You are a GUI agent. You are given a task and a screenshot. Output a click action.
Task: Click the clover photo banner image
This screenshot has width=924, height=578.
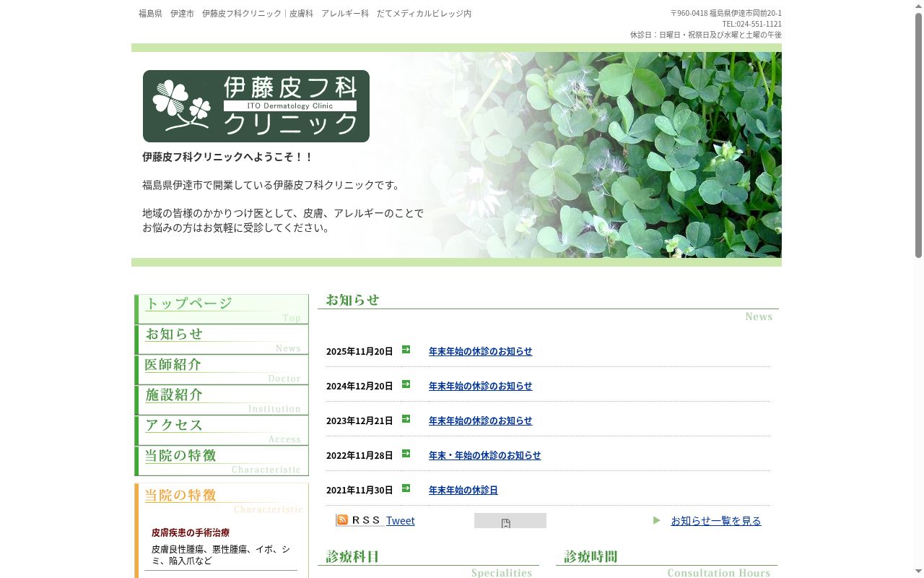tap(456, 155)
